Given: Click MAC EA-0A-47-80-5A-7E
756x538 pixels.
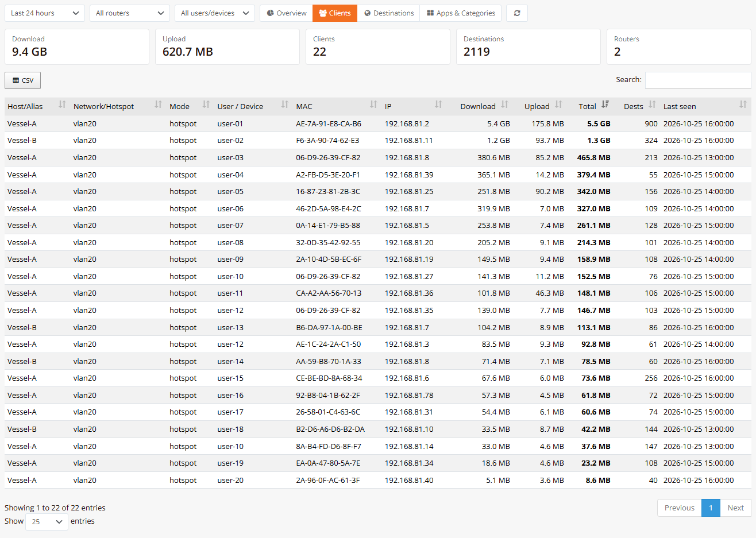Looking at the screenshot, I should 328,463.
